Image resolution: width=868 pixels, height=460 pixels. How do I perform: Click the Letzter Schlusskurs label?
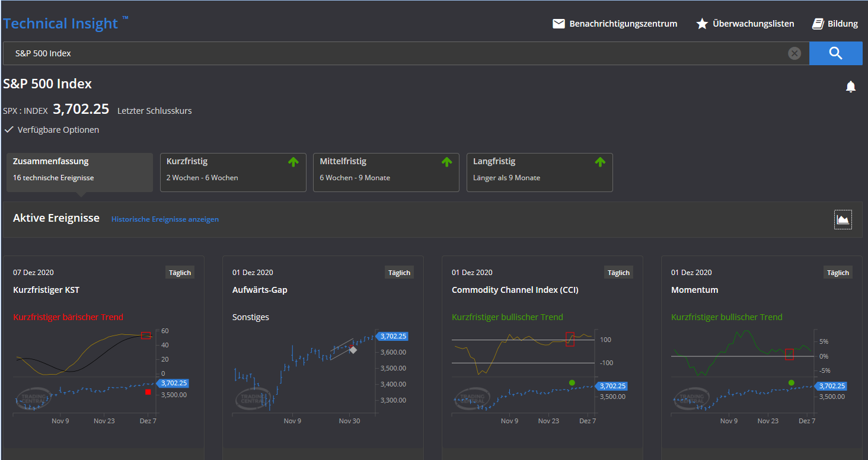(x=155, y=111)
